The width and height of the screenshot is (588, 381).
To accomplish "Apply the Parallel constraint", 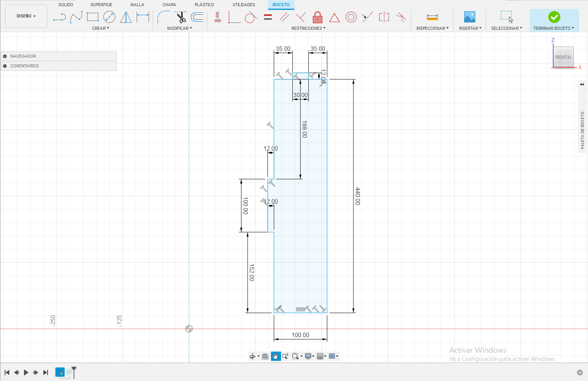I will pos(284,17).
